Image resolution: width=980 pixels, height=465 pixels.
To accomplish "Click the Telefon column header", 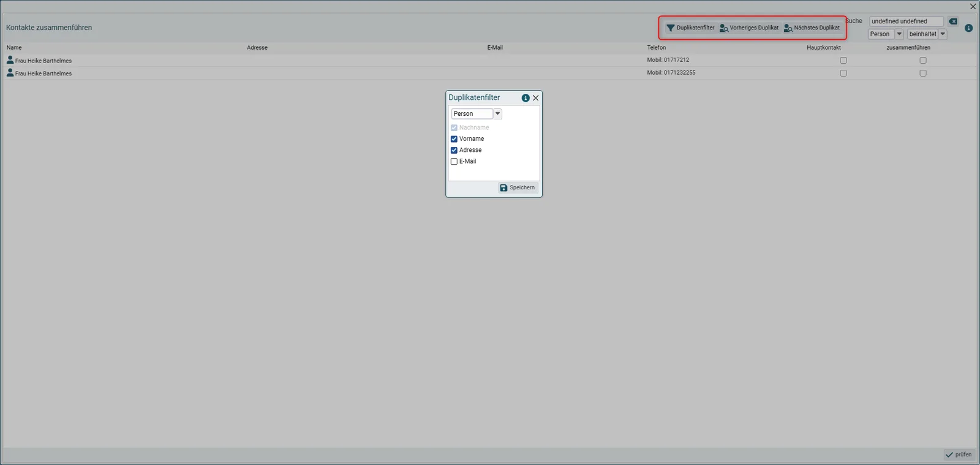I will tap(657, 48).
